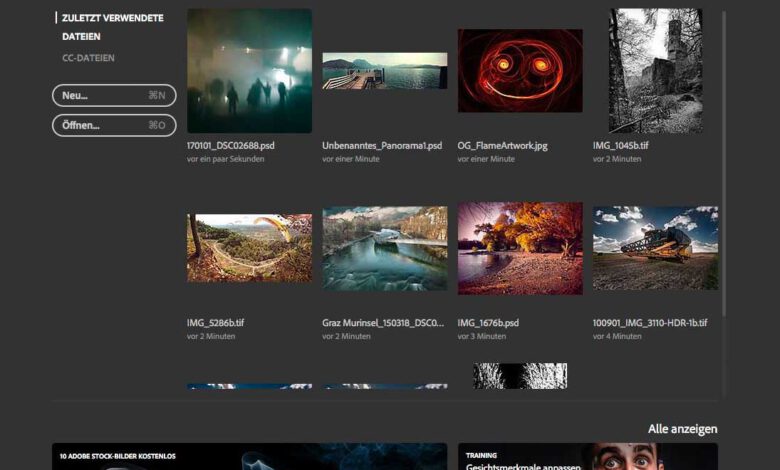Click the Öffnen... button
The height and width of the screenshot is (470, 780).
[x=114, y=125]
